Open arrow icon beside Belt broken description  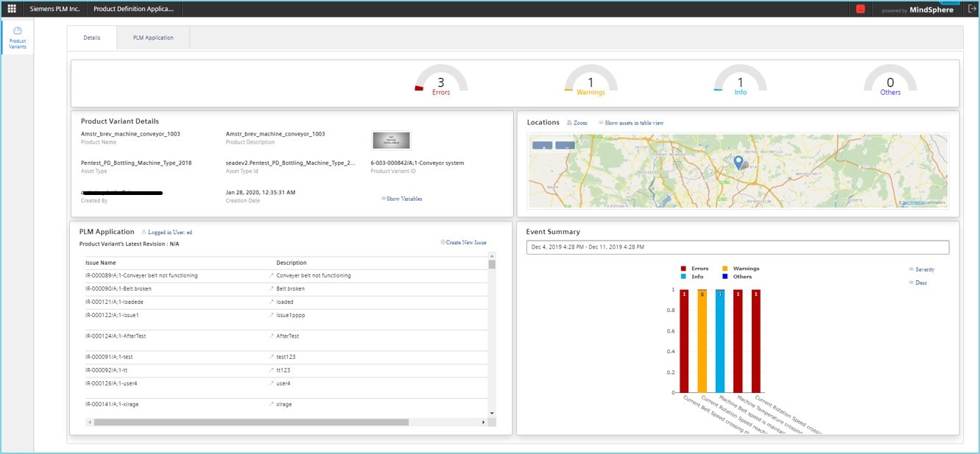pyautogui.click(x=271, y=289)
